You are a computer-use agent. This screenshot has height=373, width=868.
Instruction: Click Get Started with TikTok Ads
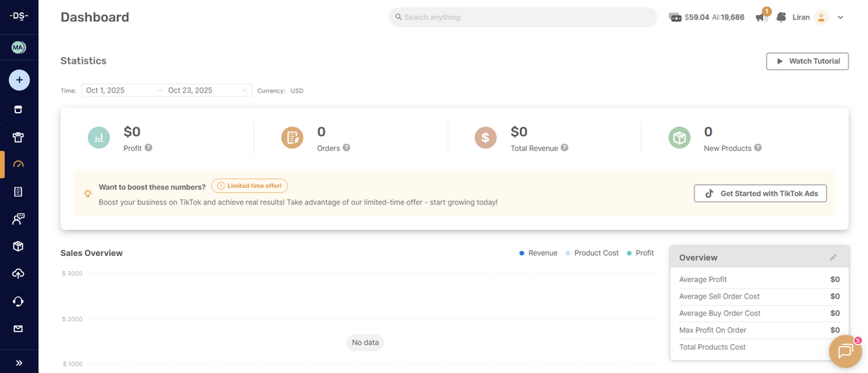pyautogui.click(x=760, y=194)
